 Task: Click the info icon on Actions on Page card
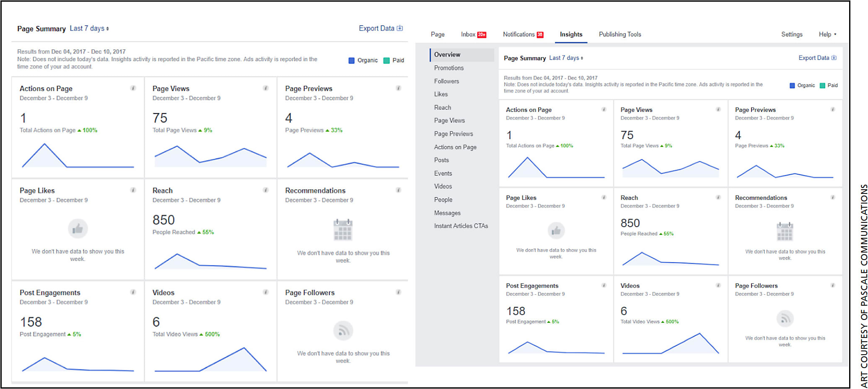133,88
